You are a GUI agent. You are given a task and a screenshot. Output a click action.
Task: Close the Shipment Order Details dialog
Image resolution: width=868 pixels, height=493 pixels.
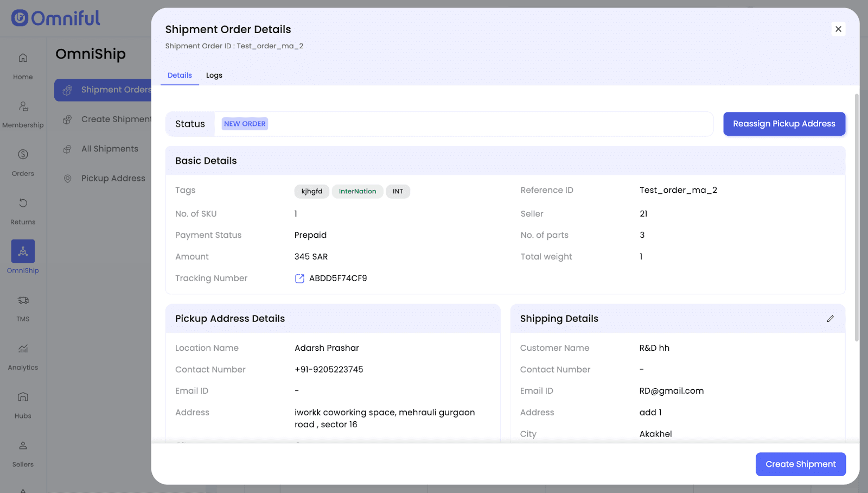point(838,29)
